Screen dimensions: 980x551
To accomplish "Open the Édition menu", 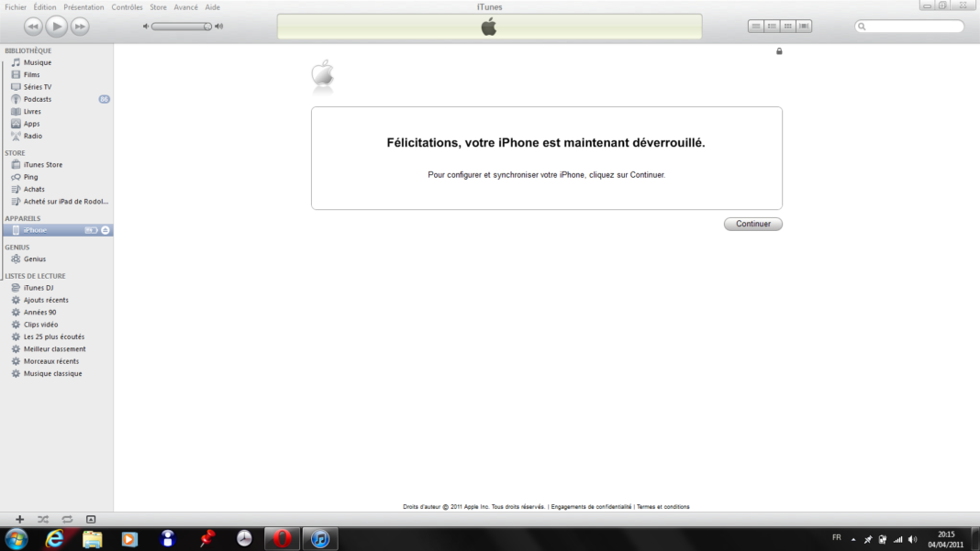I will pyautogui.click(x=44, y=6).
